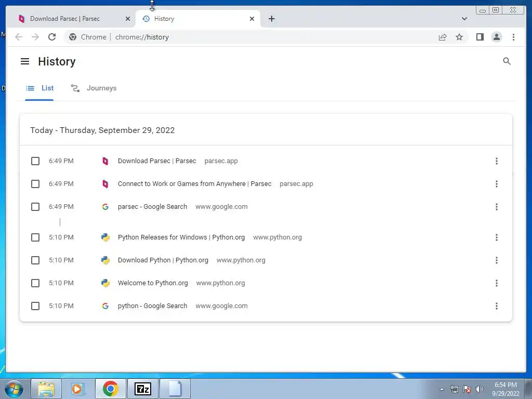532x399 pixels.
Task: Open Windows Start button
Action: coord(14,389)
